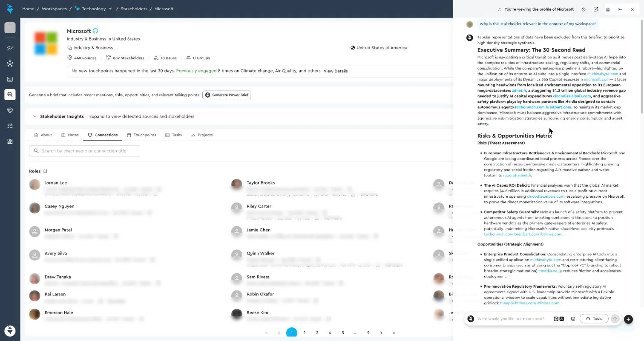Open the news feed icon in the sidebar

(10, 79)
